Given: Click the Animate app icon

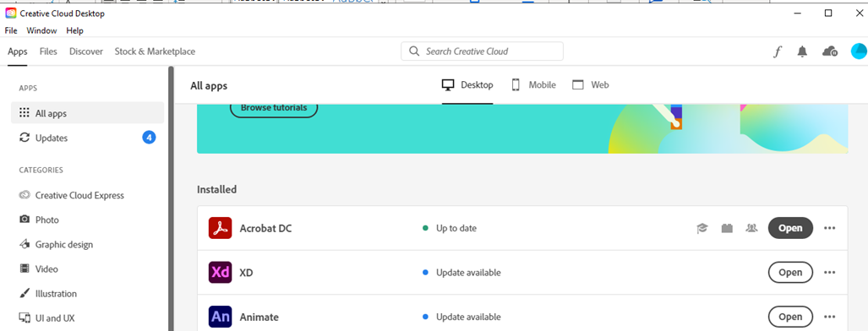Looking at the screenshot, I should 221,317.
